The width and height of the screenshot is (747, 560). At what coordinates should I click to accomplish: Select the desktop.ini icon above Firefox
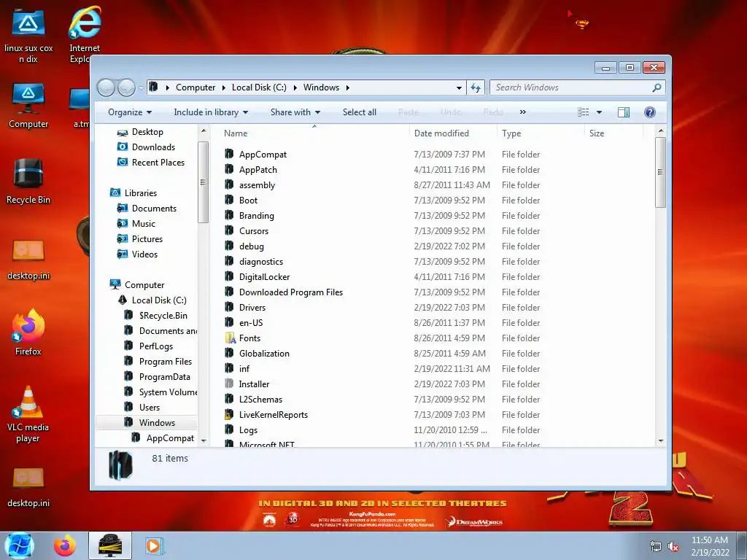point(28,260)
